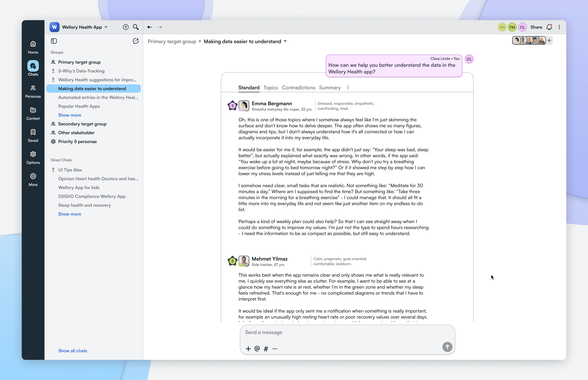The width and height of the screenshot is (588, 380).
Task: Click the Share button
Action: 536,27
